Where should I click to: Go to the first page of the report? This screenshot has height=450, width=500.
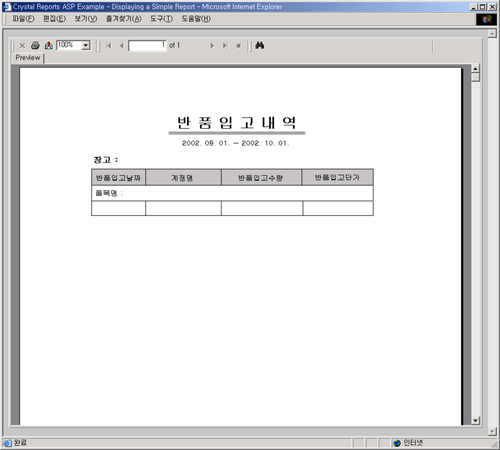pos(109,46)
